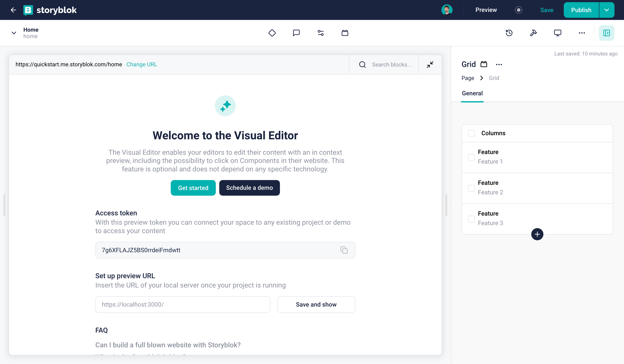Open the Feature 3 block
The height and width of the screenshot is (364, 624).
(x=537, y=219)
